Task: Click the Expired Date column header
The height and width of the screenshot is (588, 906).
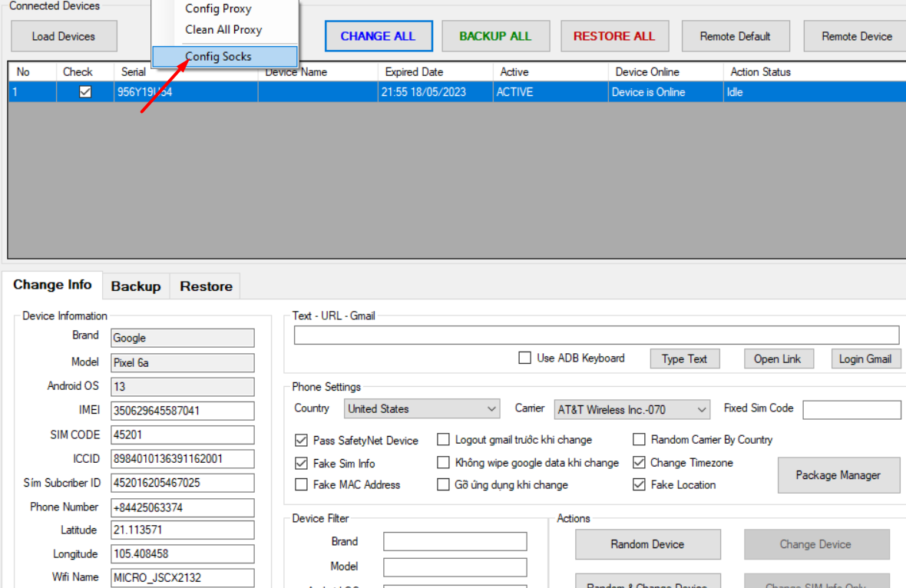Action: click(414, 72)
